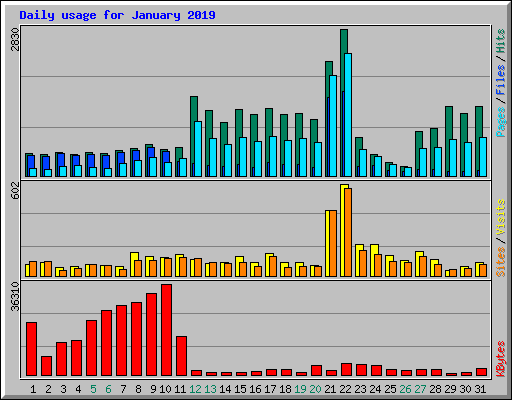Image resolution: width=512 pixels, height=400 pixels.
Task: Select day label '17' on the x-axis
Action: pyautogui.click(x=271, y=389)
